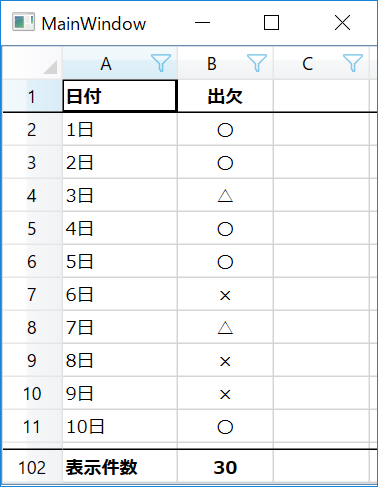Click the MainWindow app icon in title bar
378x487 pixels.
point(23,22)
